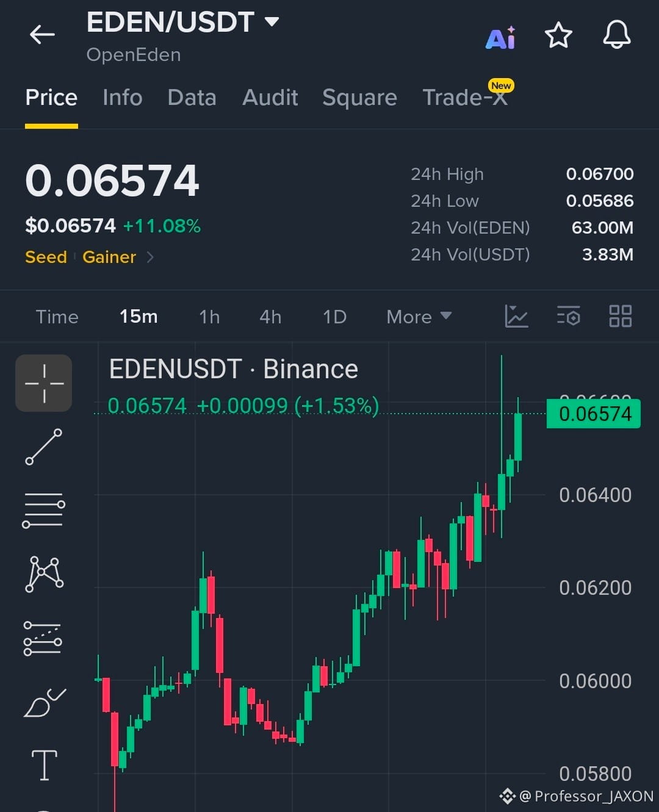Image resolution: width=659 pixels, height=812 pixels.
Task: Set a price alert with bell icon
Action: pos(617,35)
